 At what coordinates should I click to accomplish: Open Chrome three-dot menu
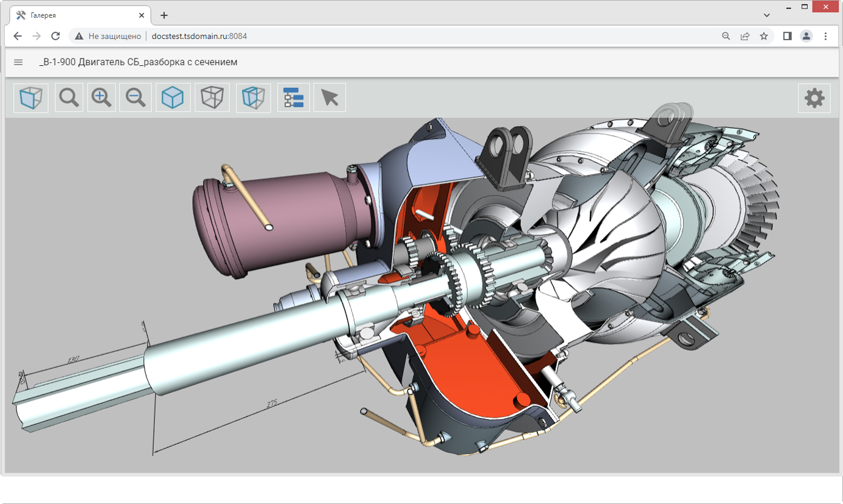[825, 36]
